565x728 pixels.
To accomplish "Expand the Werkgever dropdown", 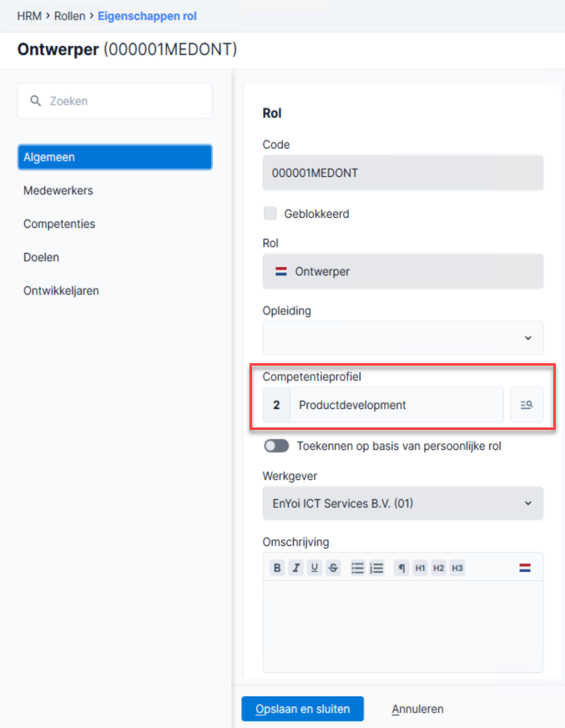I will pos(402,503).
